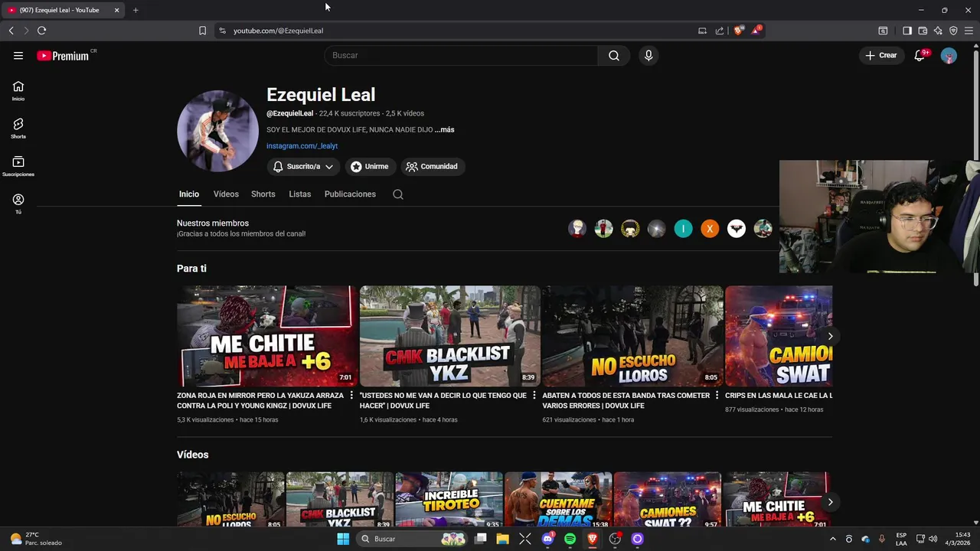980x551 pixels.
Task: Focus the YouTube Buscar search field
Action: coord(461,55)
